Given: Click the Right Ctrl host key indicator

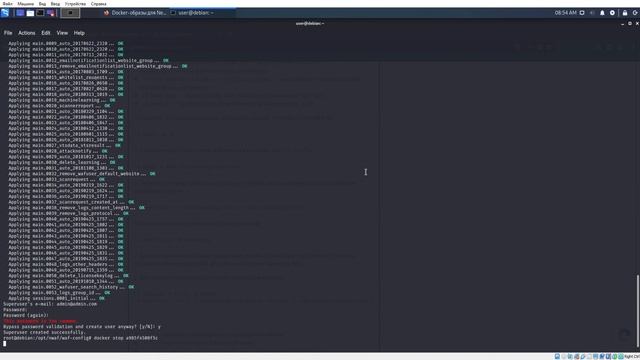Looking at the screenshot, I should [x=632, y=356].
